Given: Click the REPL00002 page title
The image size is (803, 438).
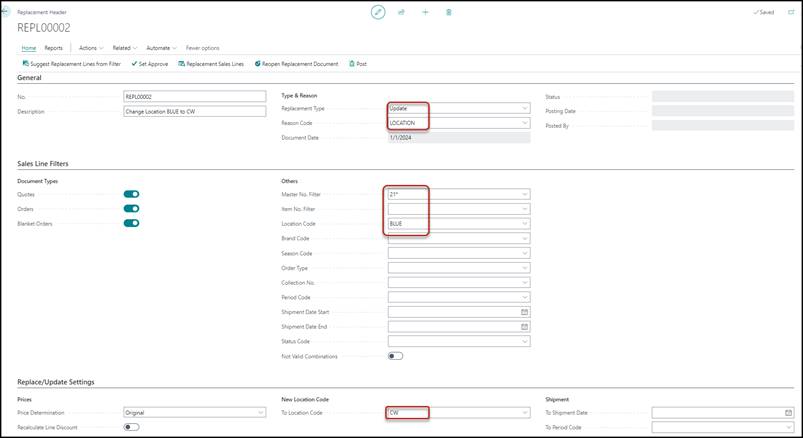Looking at the screenshot, I should coord(44,28).
